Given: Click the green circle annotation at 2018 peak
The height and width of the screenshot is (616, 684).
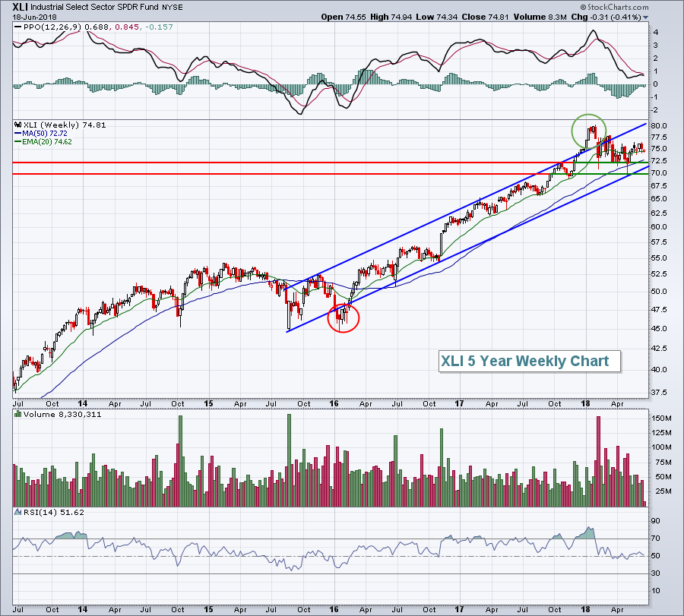Looking at the screenshot, I should coord(589,131).
